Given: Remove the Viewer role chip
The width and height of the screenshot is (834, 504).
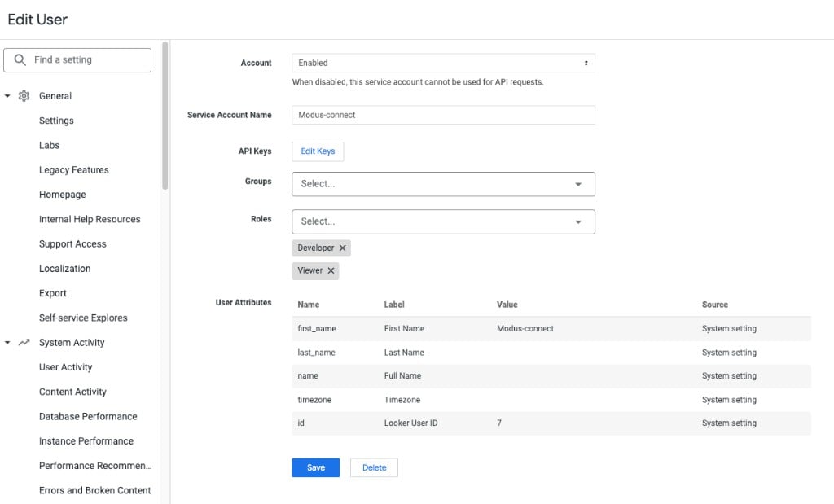Looking at the screenshot, I should [x=331, y=270].
